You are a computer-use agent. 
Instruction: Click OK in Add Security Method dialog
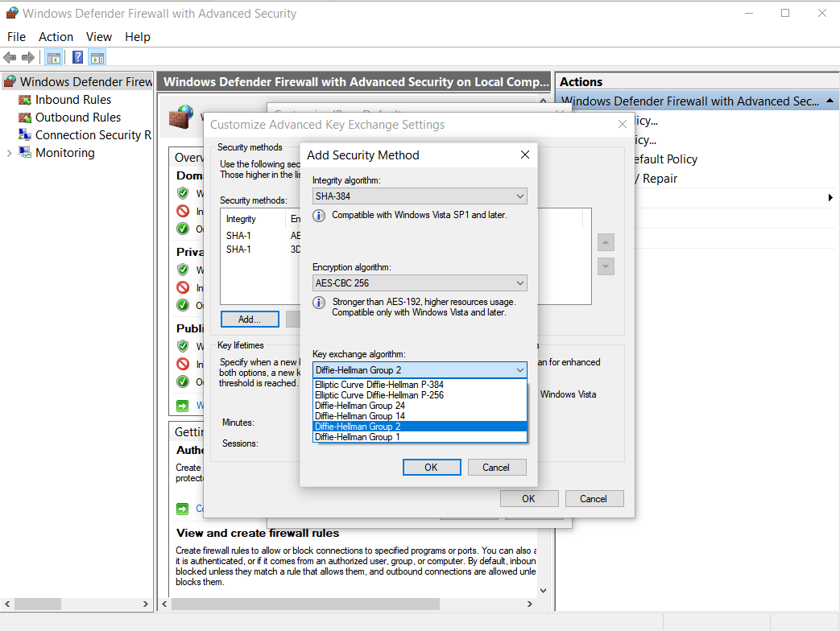click(x=431, y=468)
